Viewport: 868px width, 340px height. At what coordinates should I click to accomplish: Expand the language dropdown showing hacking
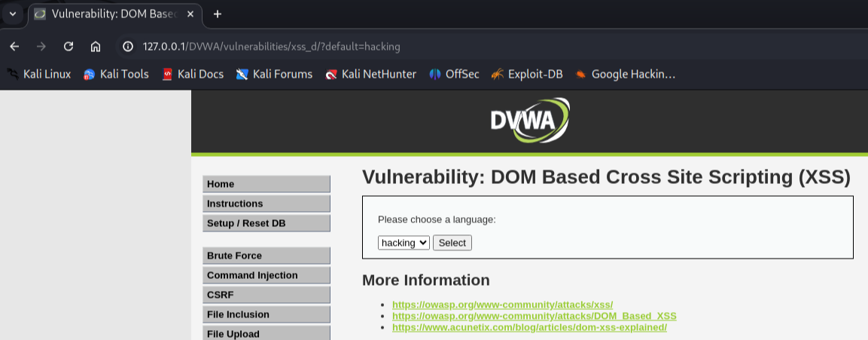[x=404, y=243]
